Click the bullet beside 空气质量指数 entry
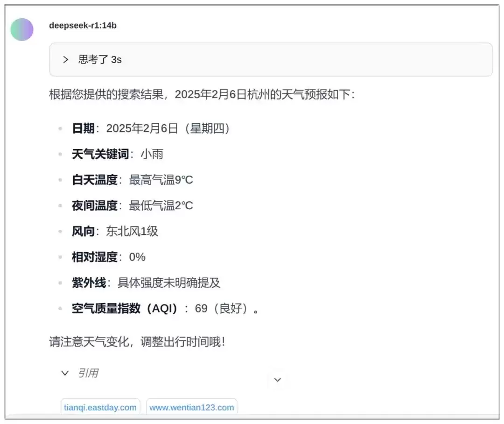 coord(60,308)
